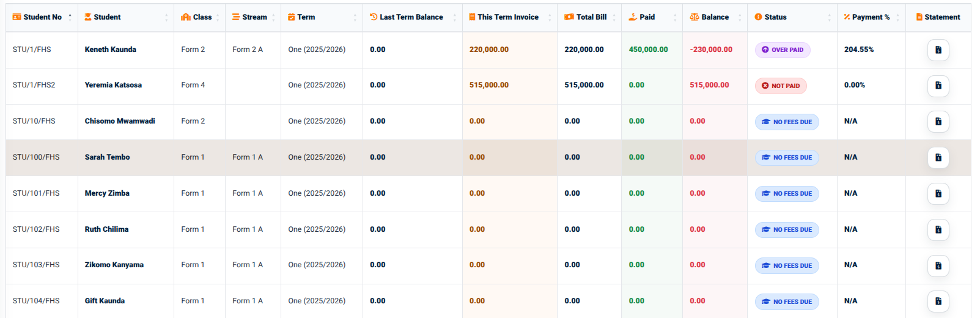Image resolution: width=980 pixels, height=318 pixels.
Task: Sort by Last Term Balance column
Action: tap(412, 17)
